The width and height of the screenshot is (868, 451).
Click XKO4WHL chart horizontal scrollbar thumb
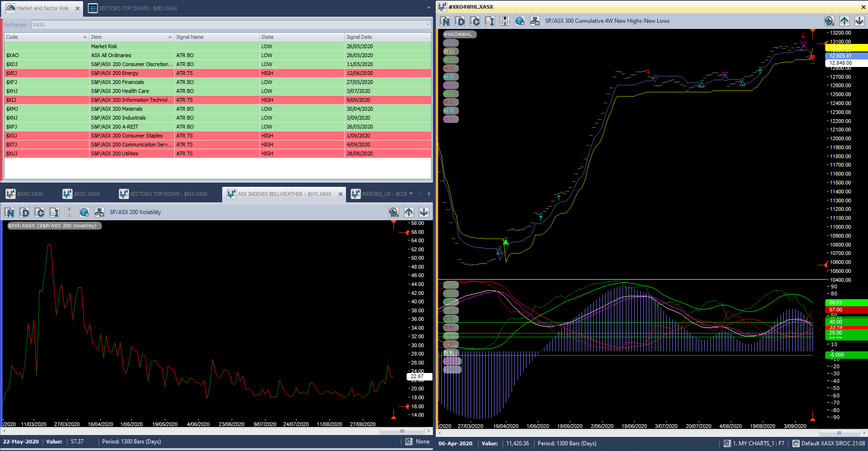click(x=839, y=433)
